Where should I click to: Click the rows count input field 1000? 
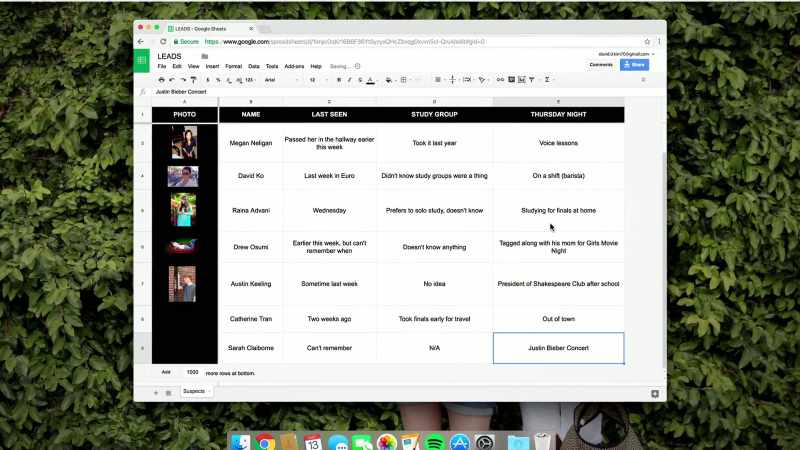pyautogui.click(x=192, y=372)
